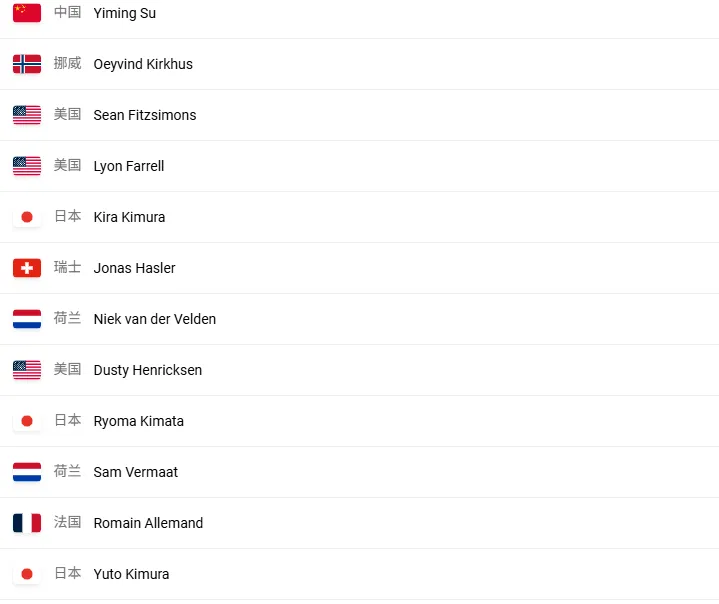Screen dimensions: 719x604
Task: Click the Dutch flag beside Niek van der Velden
Action: [27, 319]
